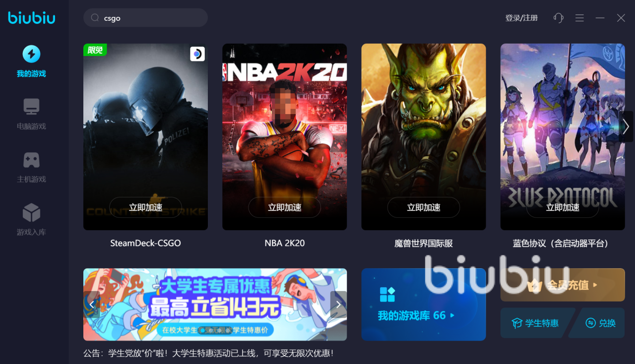Open 会员充值 membership recharge
The image size is (635, 364).
(563, 285)
